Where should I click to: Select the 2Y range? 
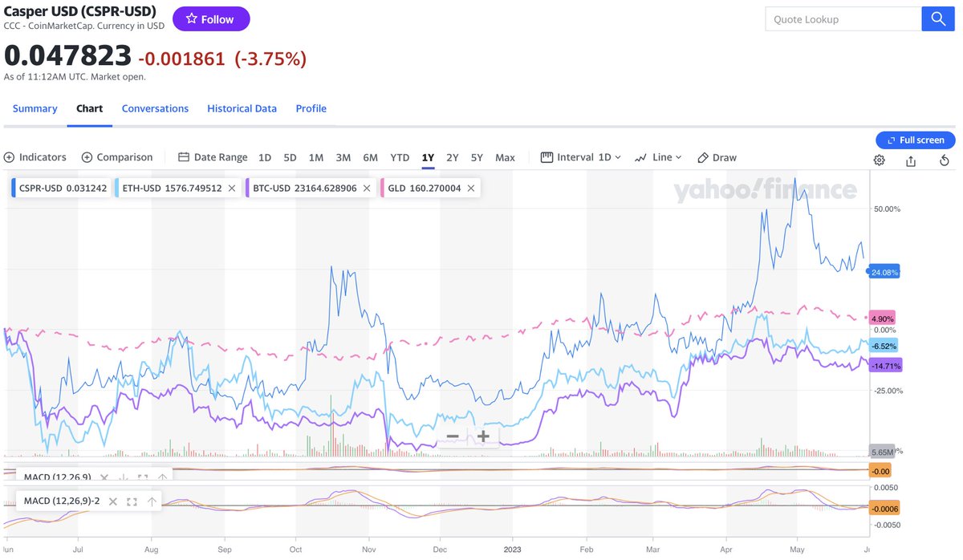pos(453,157)
